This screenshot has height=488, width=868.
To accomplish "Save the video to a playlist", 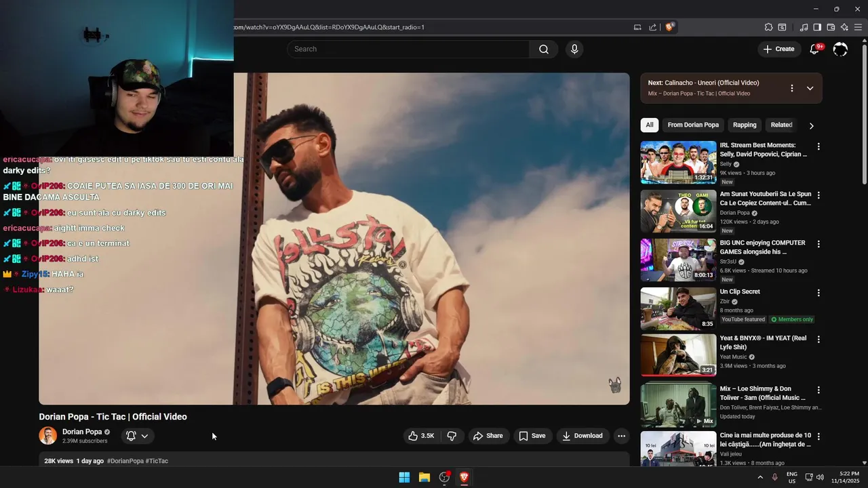I will pyautogui.click(x=532, y=436).
